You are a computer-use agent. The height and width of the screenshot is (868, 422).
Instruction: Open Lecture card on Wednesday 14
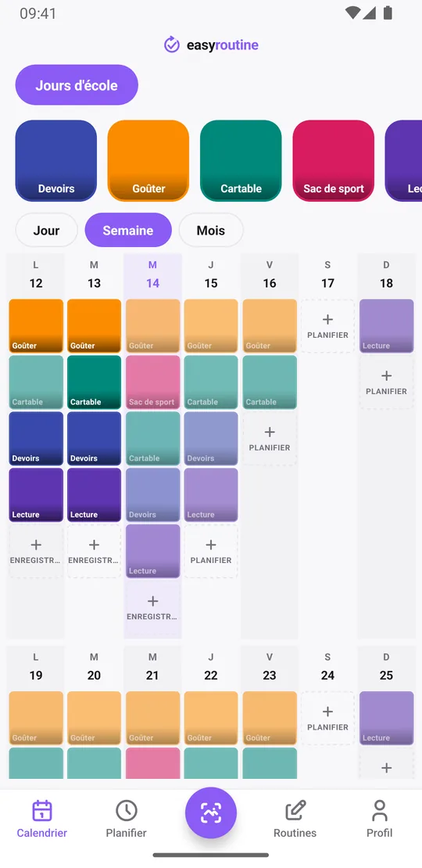click(x=152, y=551)
